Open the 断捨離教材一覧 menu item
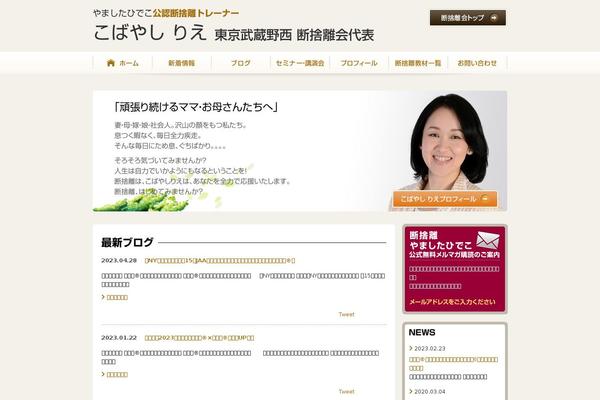The image size is (600, 400). pos(418,63)
